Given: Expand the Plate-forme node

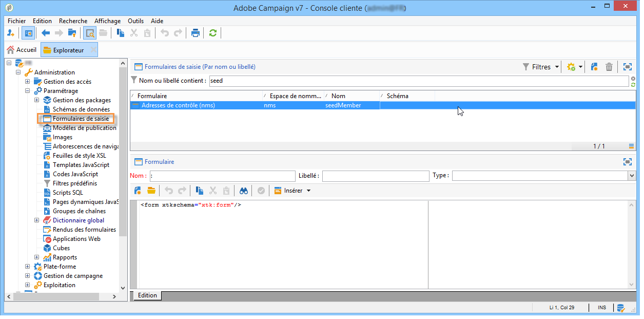Looking at the screenshot, I should [x=28, y=267].
